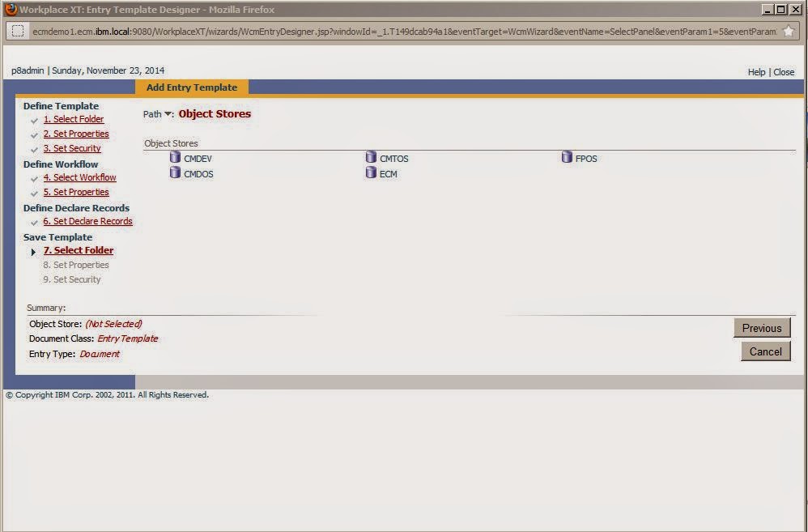Click the Close link at top right

tap(783, 72)
